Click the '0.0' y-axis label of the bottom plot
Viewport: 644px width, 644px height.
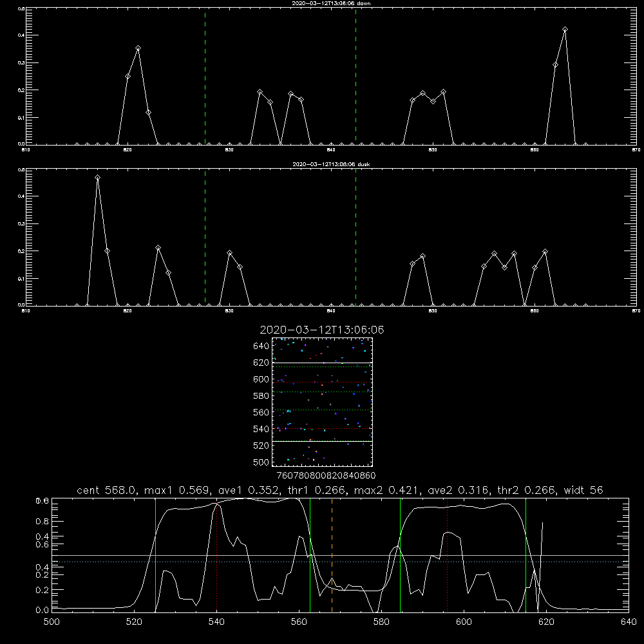pyautogui.click(x=43, y=611)
